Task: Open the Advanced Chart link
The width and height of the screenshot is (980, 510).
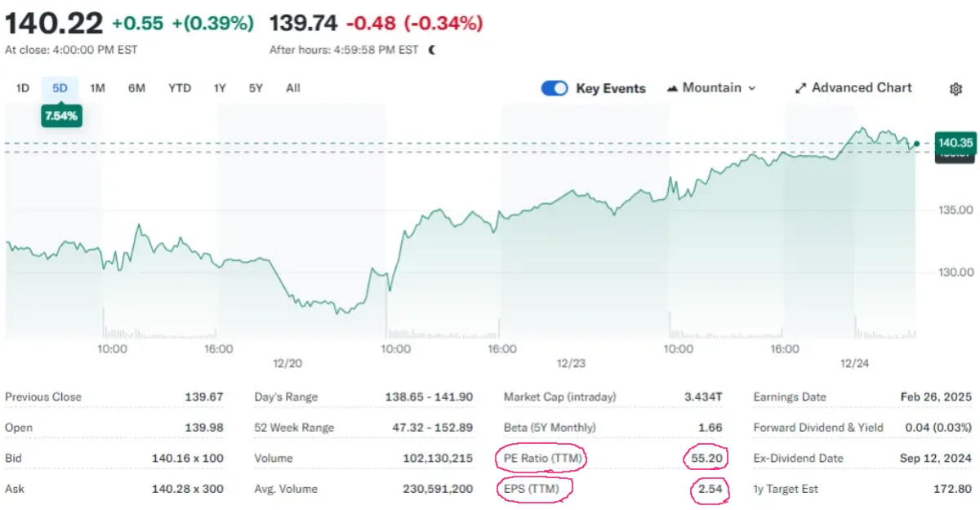Action: click(x=853, y=88)
